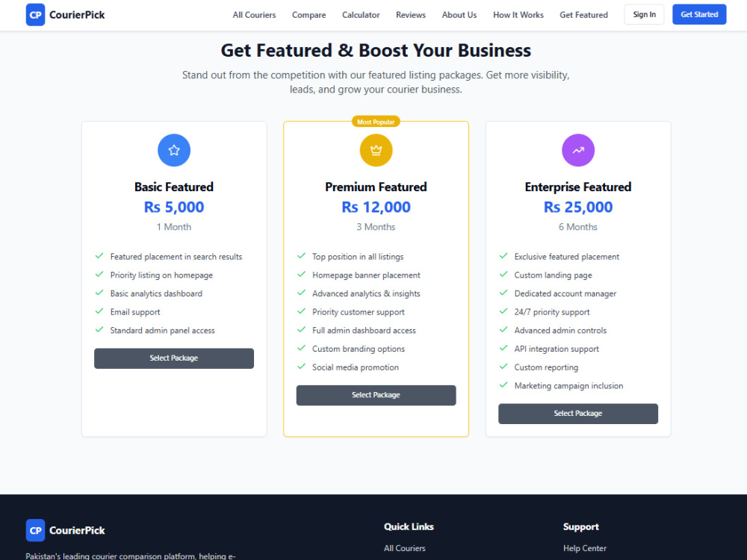Open the Reviews nav item
The height and width of the screenshot is (560, 747).
(411, 15)
